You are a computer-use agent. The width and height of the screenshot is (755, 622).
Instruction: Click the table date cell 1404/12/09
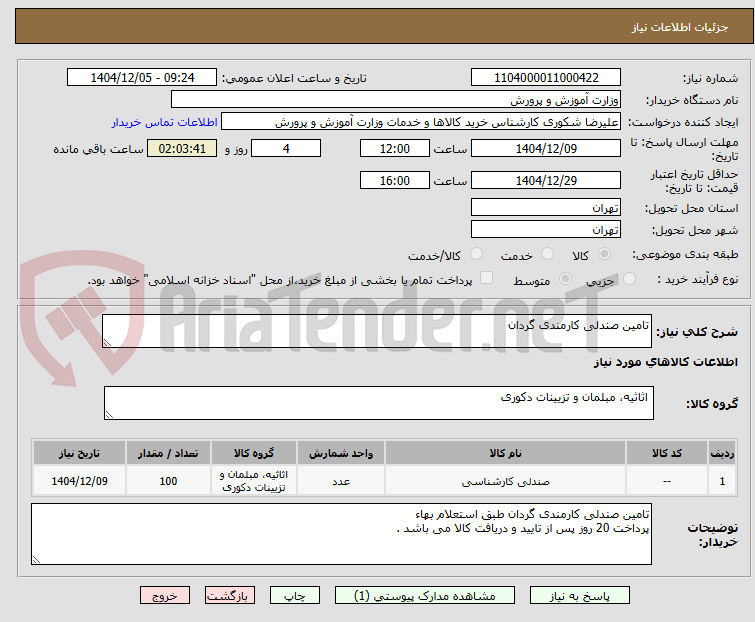tap(79, 481)
